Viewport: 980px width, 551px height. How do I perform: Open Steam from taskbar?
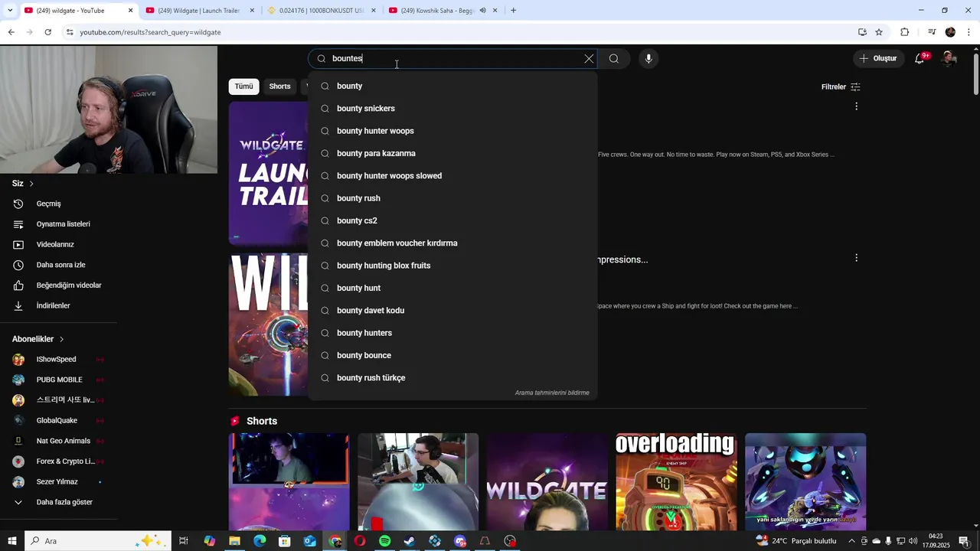click(x=410, y=541)
